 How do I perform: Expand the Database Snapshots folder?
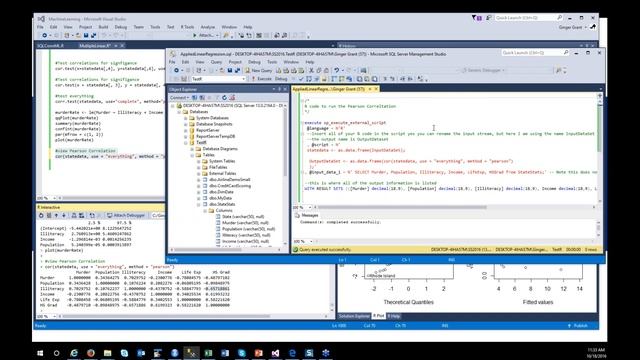(186, 124)
